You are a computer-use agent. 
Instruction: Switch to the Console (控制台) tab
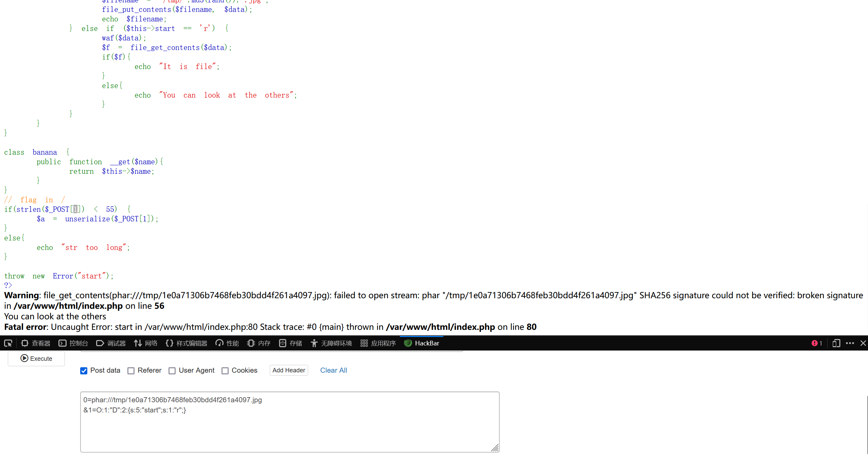click(73, 343)
